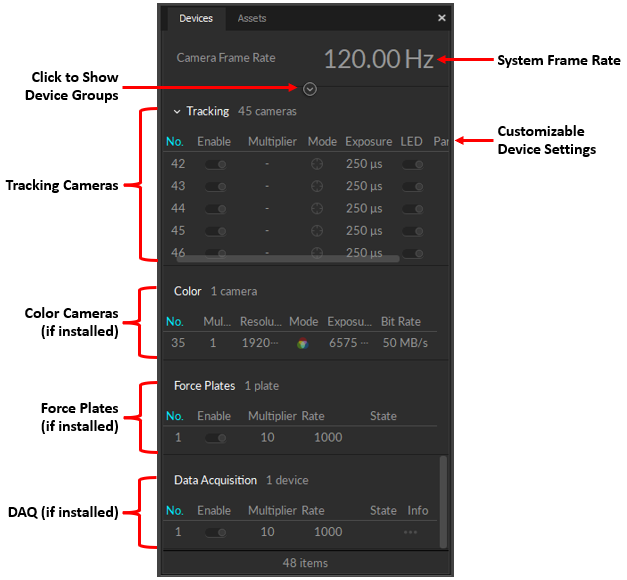Click the mode icon for camera 42
The width and height of the screenshot is (627, 580).
coord(317,164)
